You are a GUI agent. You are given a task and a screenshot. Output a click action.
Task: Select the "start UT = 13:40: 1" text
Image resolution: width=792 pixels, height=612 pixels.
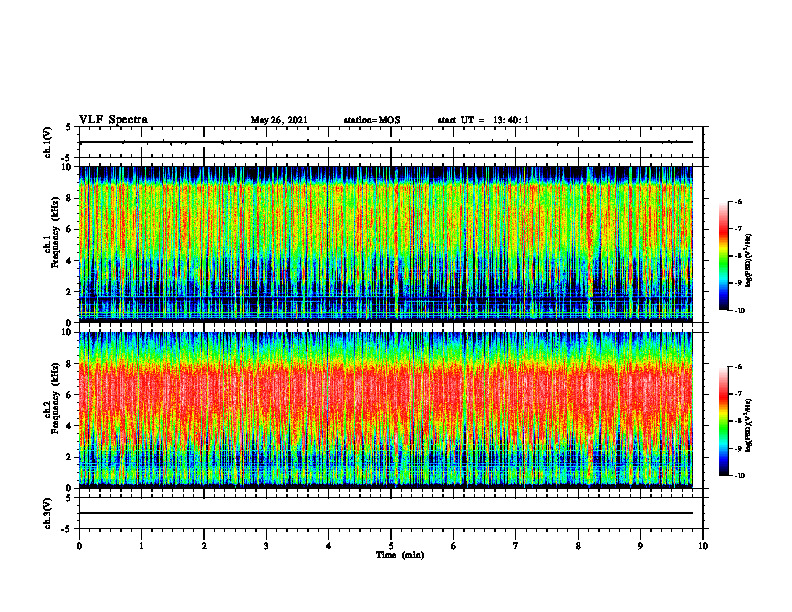coord(483,120)
